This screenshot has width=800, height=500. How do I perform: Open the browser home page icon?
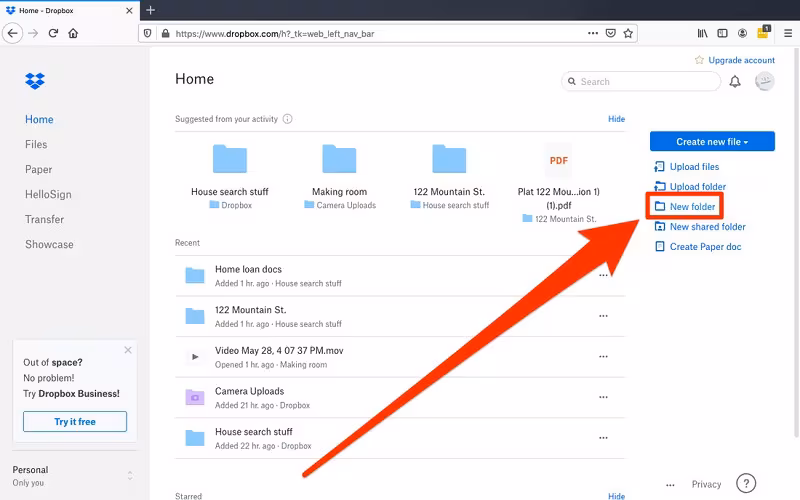click(x=73, y=34)
